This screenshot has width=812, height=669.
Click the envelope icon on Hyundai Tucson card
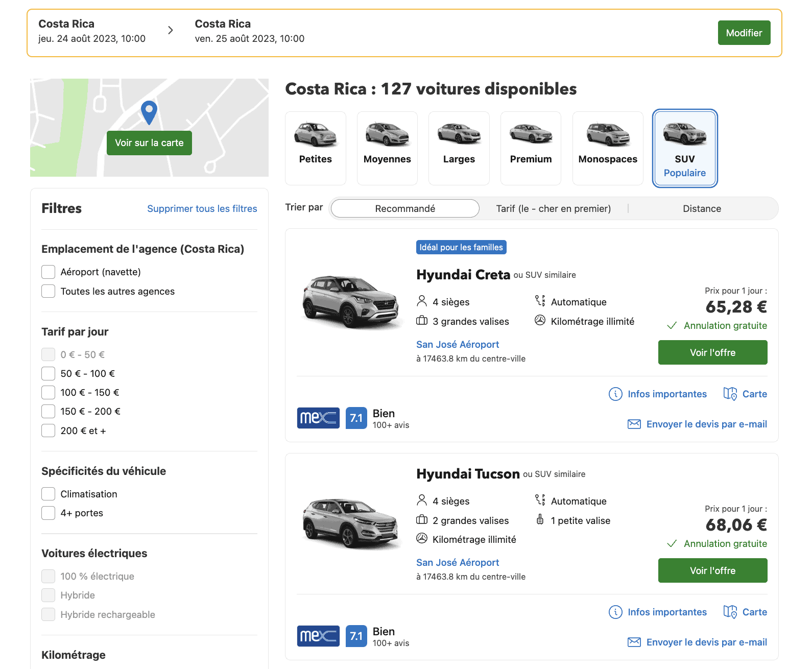[634, 642]
